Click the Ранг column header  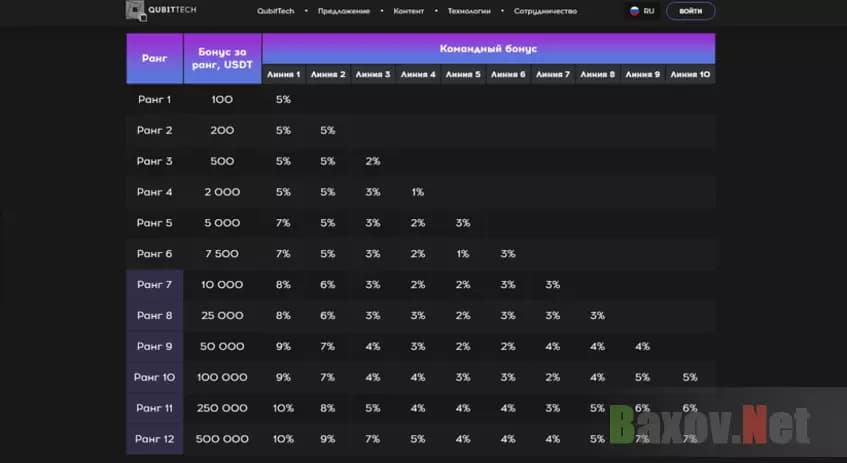tap(154, 58)
